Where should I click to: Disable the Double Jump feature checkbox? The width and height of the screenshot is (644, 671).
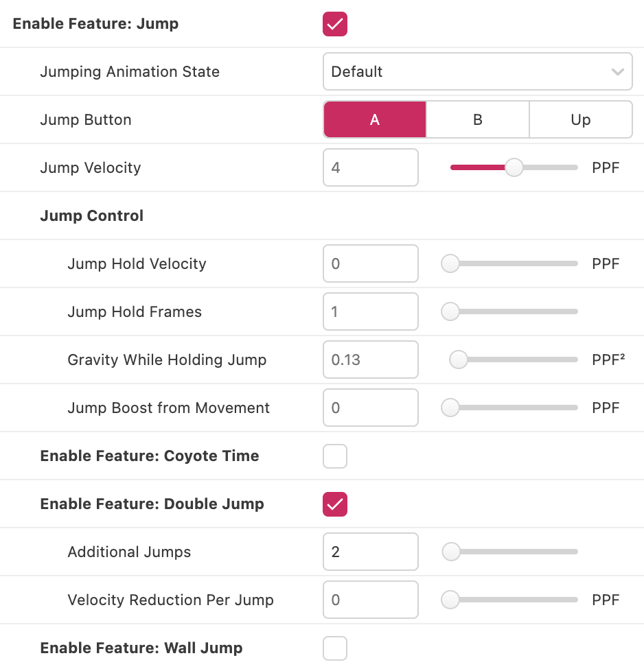(x=335, y=504)
